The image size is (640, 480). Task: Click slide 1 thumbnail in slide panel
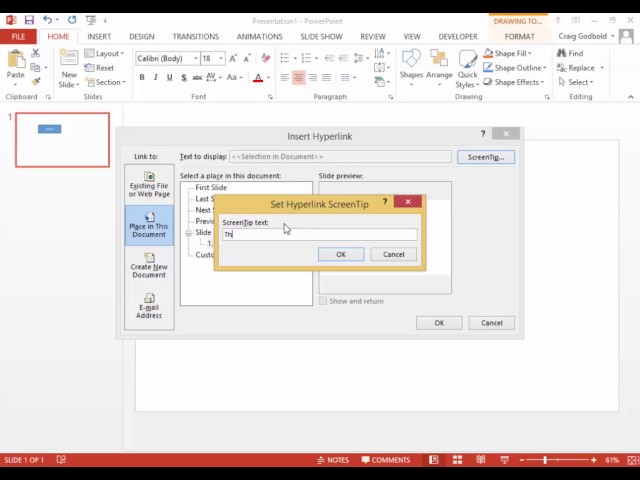coord(62,140)
